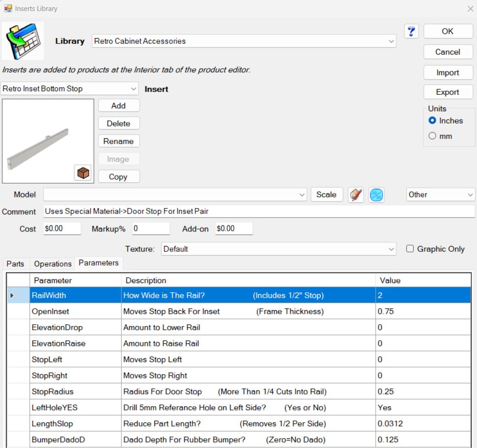
Task: Switch to the Parts tab
Action: 16,264
